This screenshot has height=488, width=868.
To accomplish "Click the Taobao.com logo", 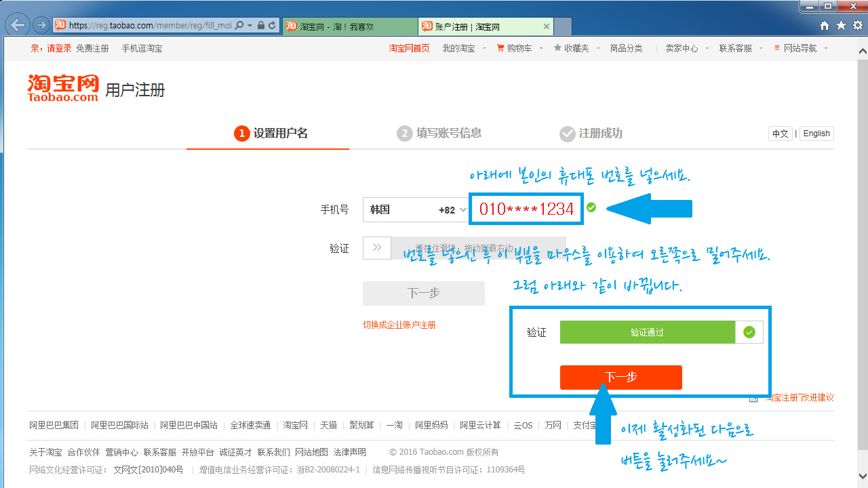I will [63, 87].
